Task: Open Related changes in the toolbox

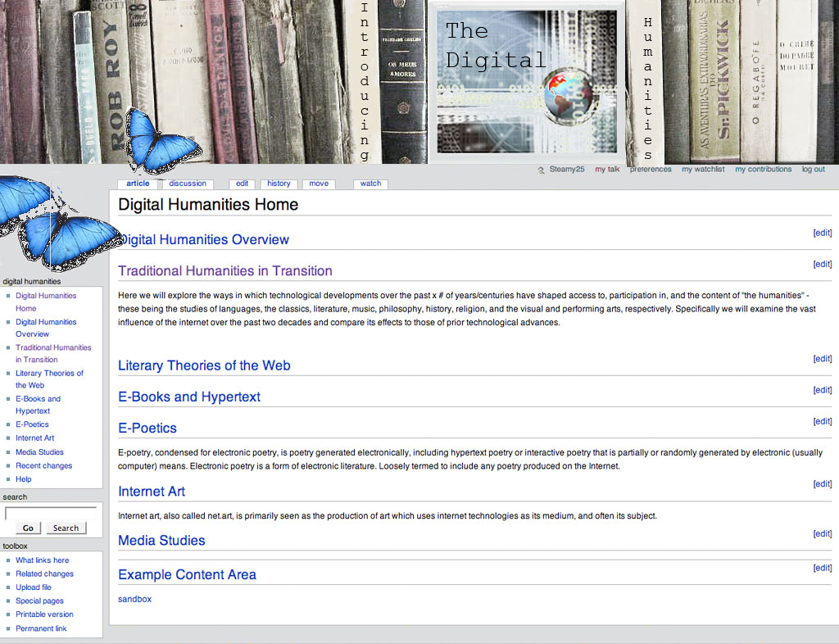Action: [x=44, y=574]
